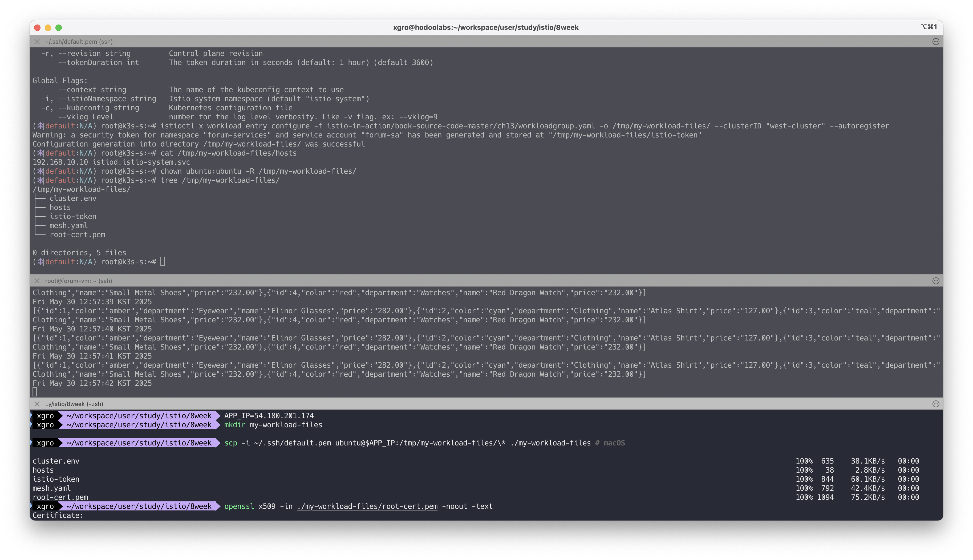Focus the root@forum-vm: ~ (ssh) pane title

pos(78,281)
